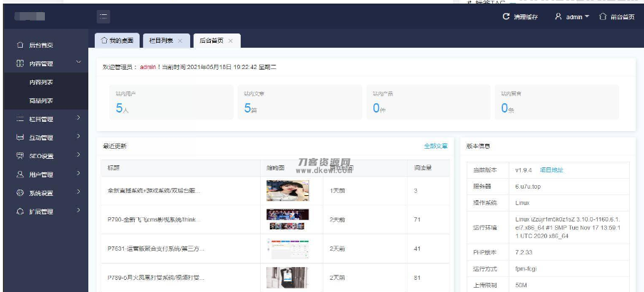Select the 后台首页 tab
644x292 pixels.
pyautogui.click(x=217, y=41)
